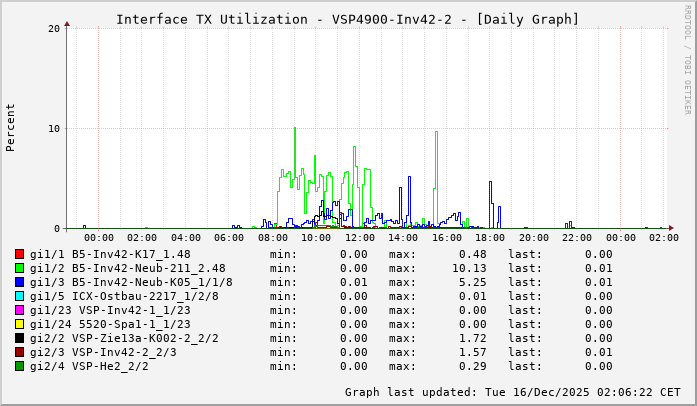
Task: Click the 18:00 x-axis time label
Action: click(490, 238)
